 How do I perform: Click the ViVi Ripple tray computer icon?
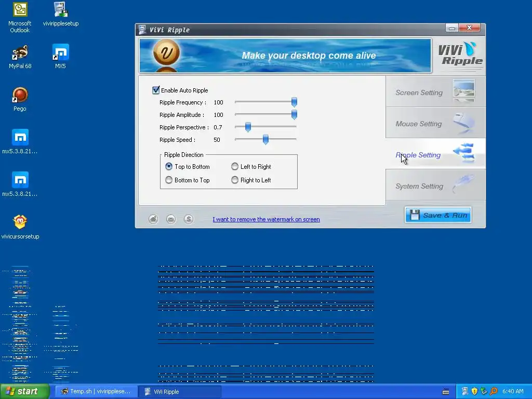coord(465,391)
